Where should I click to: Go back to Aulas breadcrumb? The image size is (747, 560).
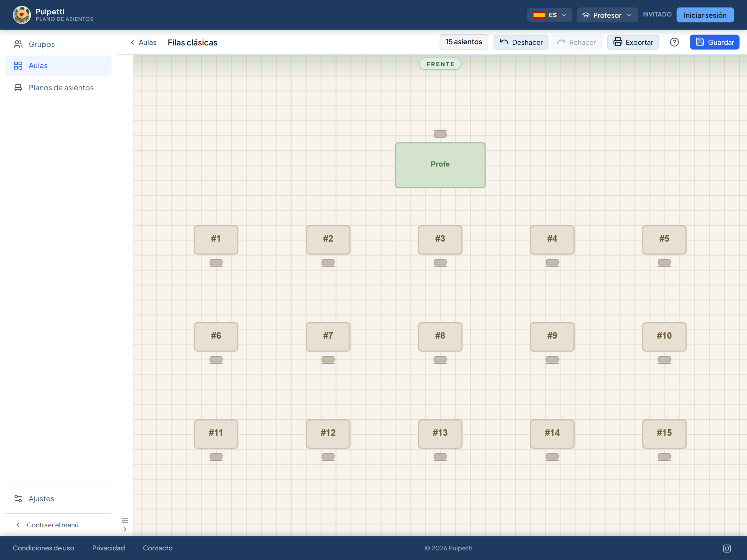tap(143, 42)
